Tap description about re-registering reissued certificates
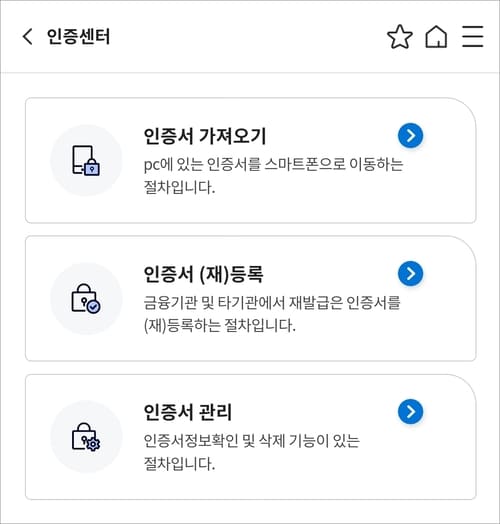The image size is (500, 524). [x=272, y=314]
